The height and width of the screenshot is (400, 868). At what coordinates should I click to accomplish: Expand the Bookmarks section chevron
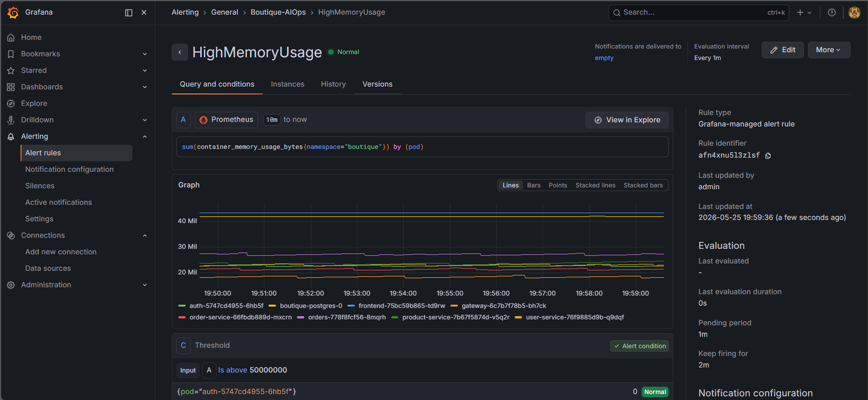(145, 54)
